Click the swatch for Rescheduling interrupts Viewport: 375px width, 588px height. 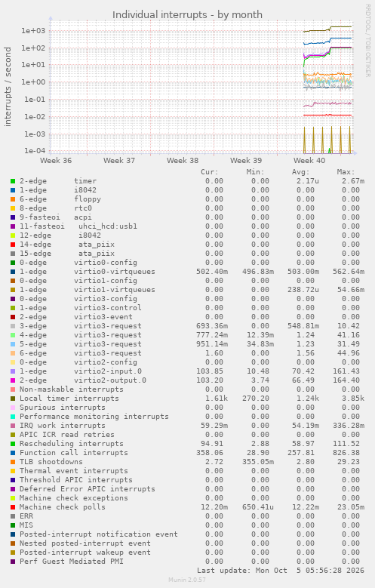click(x=13, y=444)
